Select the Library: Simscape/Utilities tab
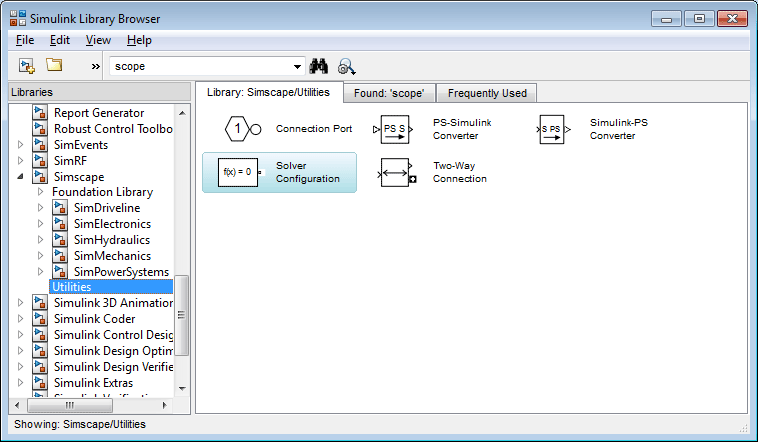This screenshot has height=442, width=758. point(269,92)
